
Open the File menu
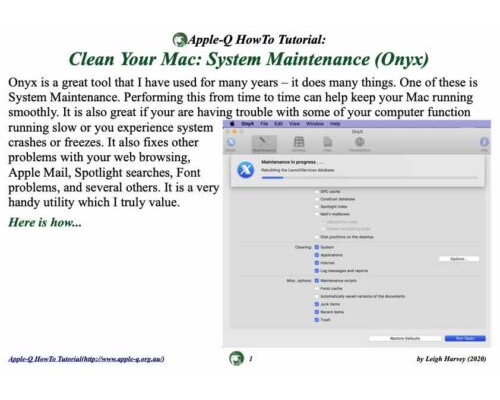pos(264,124)
